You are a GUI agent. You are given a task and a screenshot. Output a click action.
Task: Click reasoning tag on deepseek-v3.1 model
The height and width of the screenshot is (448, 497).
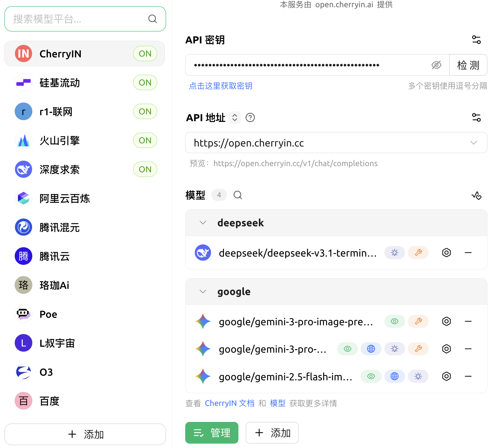click(394, 252)
